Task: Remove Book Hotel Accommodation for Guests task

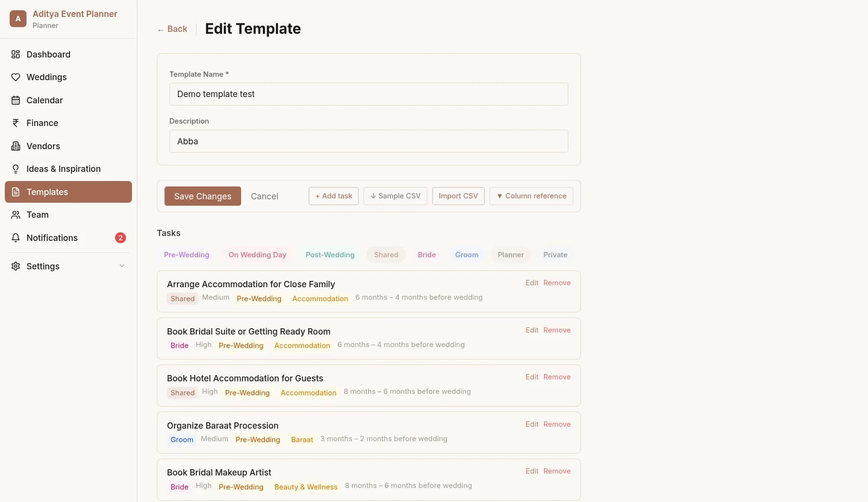Action: (557, 377)
